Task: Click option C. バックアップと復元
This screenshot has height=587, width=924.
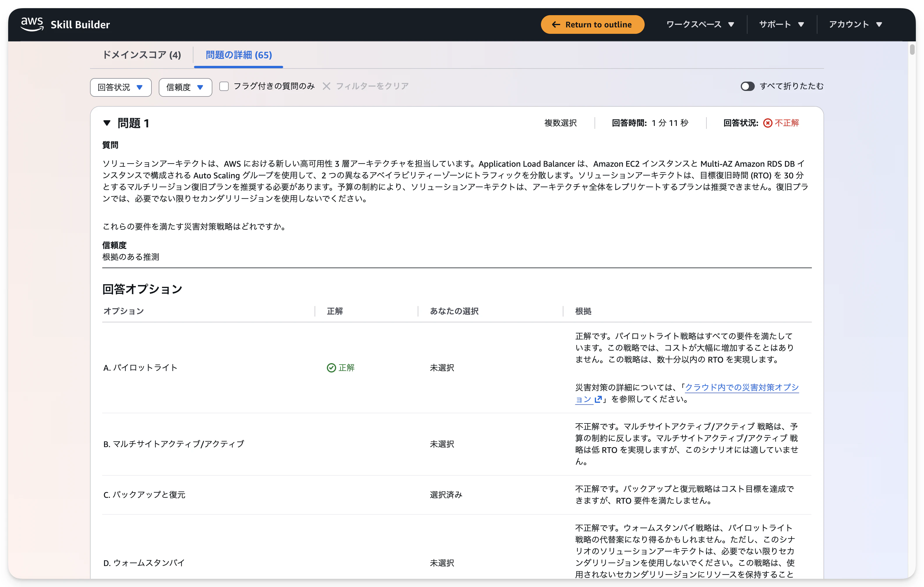Action: 144,495
